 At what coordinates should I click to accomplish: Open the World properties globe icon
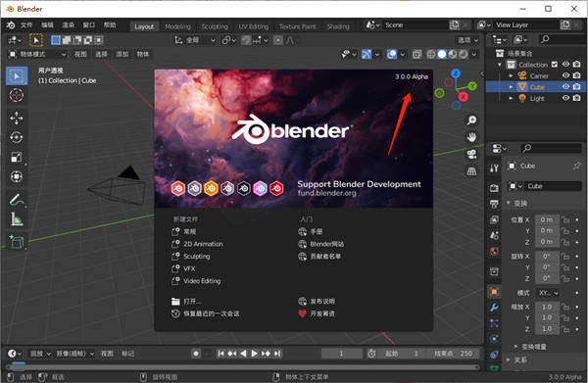(x=494, y=252)
